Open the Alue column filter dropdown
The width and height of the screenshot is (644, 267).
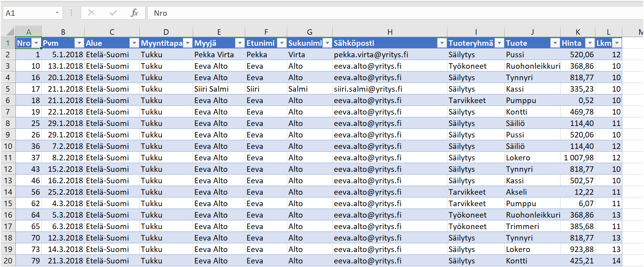(x=134, y=43)
